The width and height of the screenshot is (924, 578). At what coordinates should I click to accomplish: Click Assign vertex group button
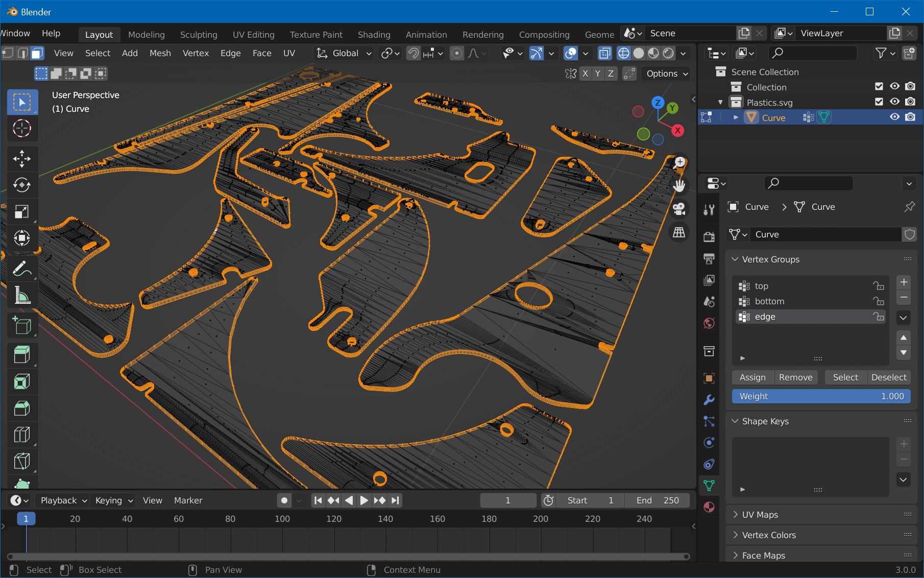pos(753,377)
